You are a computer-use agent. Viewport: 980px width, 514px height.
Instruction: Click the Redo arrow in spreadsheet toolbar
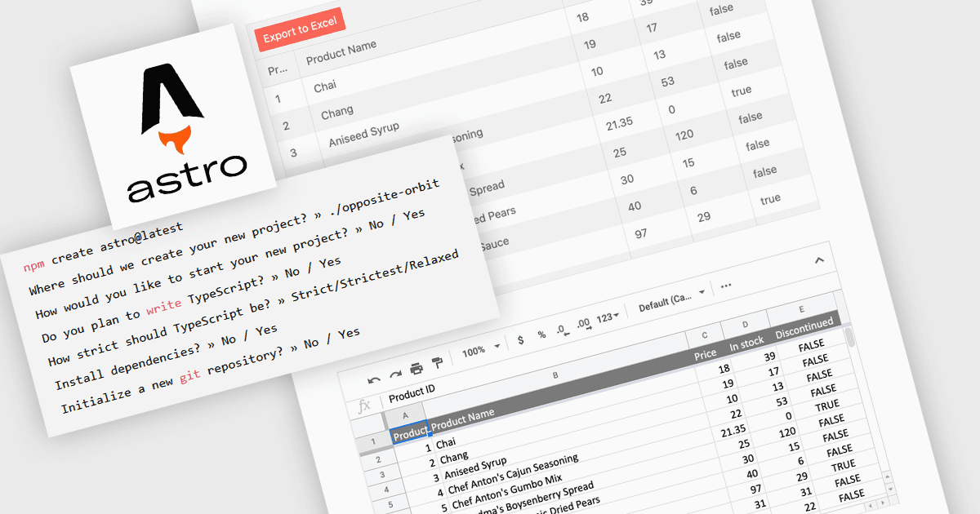(x=395, y=374)
